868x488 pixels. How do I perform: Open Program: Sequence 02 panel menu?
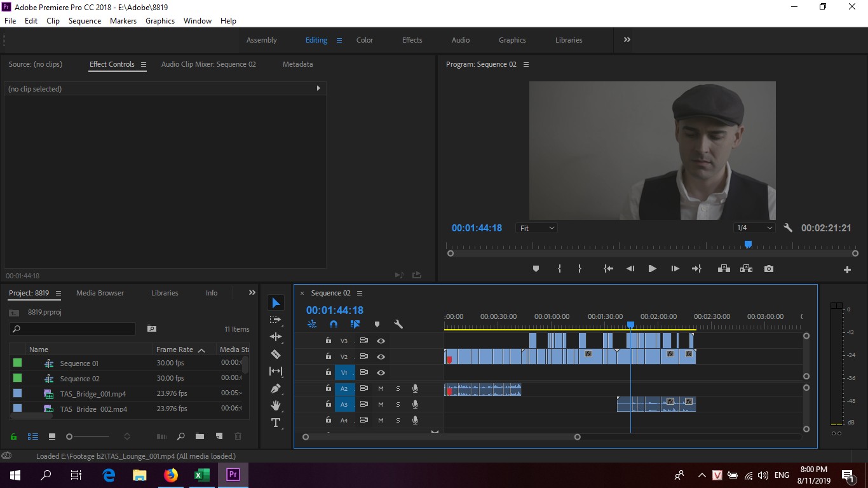pyautogui.click(x=526, y=64)
